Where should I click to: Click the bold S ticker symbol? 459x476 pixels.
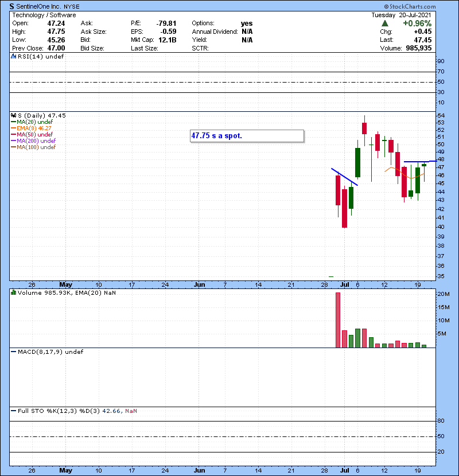point(12,6)
